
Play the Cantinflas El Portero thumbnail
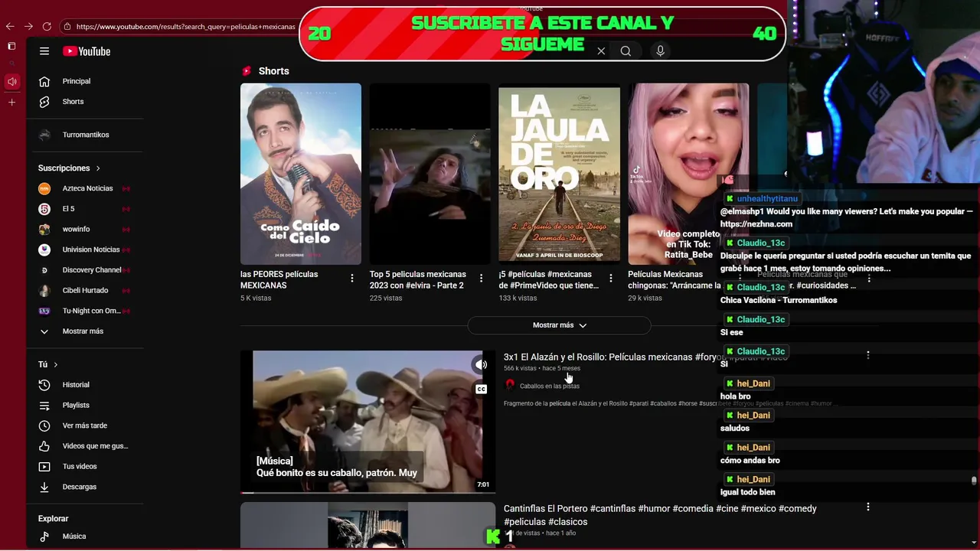(x=367, y=527)
